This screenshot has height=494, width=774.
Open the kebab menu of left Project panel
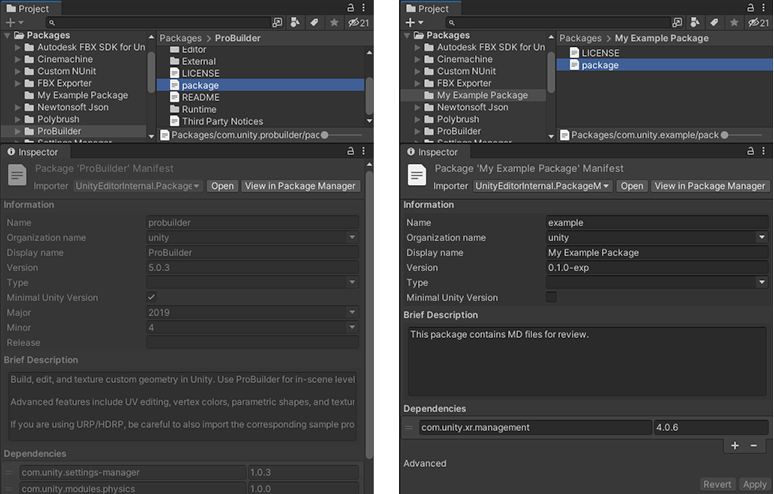coord(364,8)
